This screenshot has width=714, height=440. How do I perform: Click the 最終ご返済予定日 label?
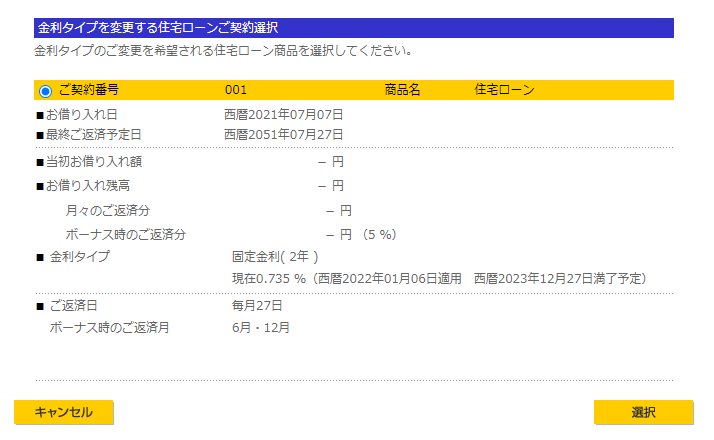coord(94,134)
